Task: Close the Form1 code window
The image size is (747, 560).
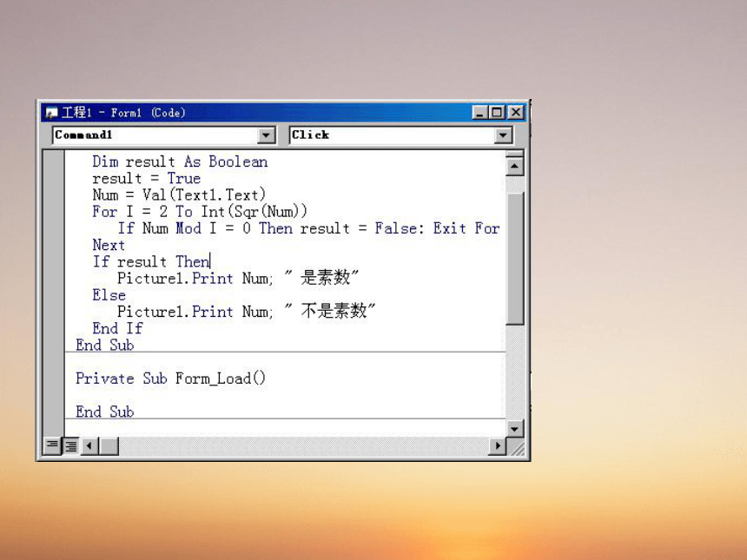Action: pyautogui.click(x=515, y=112)
